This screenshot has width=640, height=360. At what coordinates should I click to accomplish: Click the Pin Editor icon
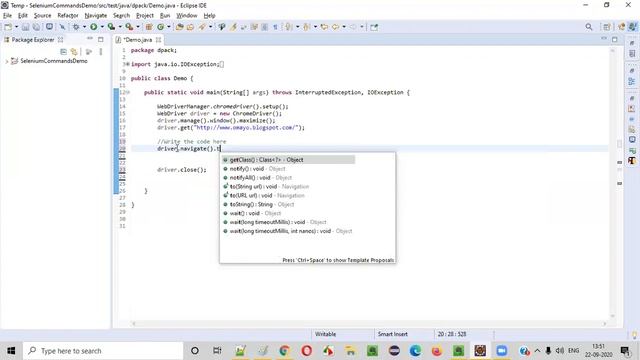coord(374,27)
